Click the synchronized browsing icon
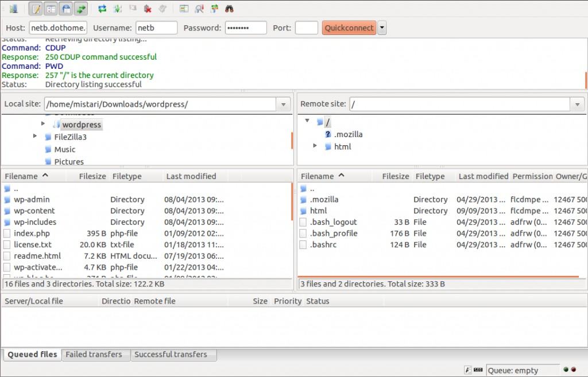 click(214, 9)
